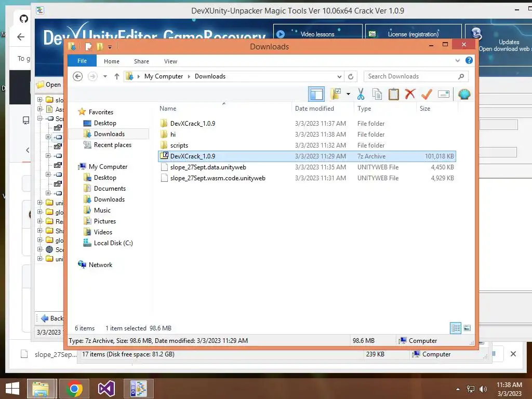Viewport: 532px width, 399px height.
Task: Click Open button in DevXUnity window
Action: pyautogui.click(x=49, y=85)
